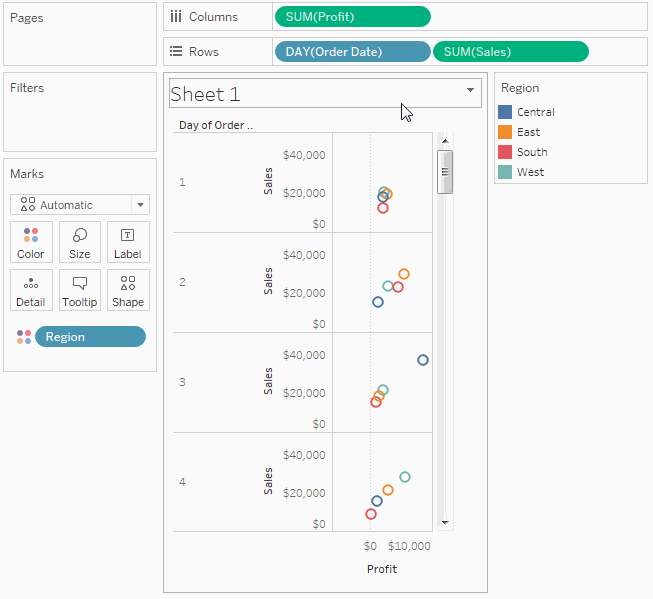Click the Day of Order header label
Screen dimensions: 653x599
click(x=216, y=125)
